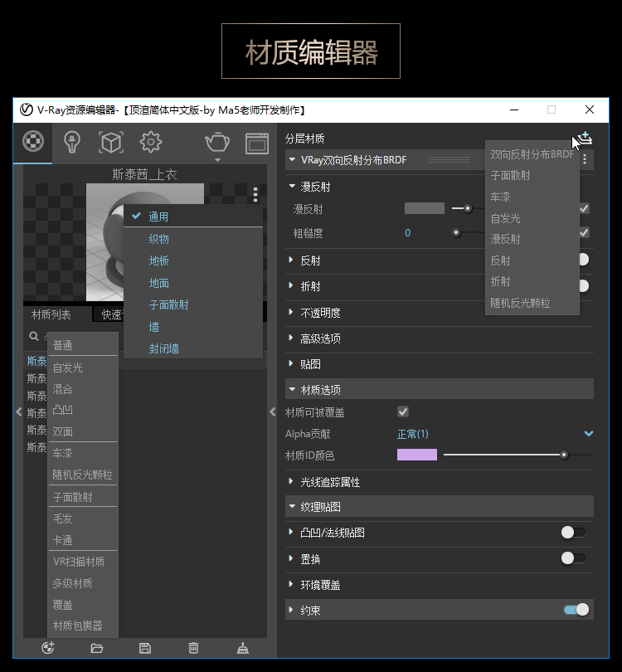Click the purge broom icon

click(243, 648)
